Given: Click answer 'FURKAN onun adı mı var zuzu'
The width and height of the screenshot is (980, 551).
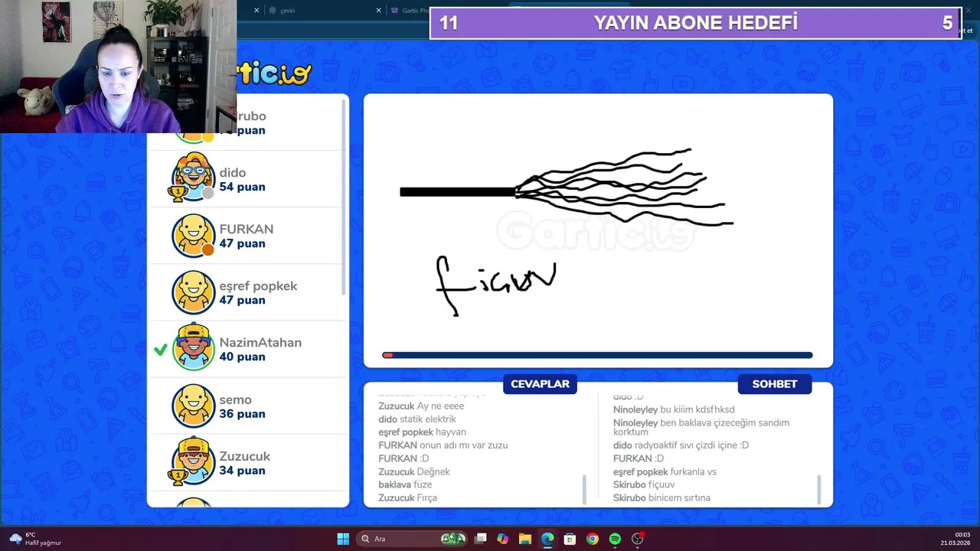Looking at the screenshot, I should (x=443, y=445).
